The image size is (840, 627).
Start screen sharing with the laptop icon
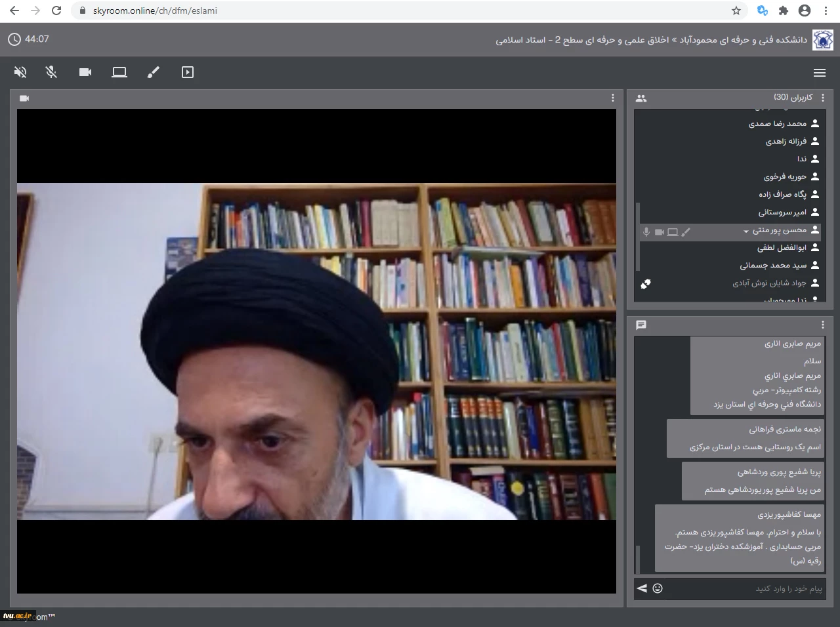[119, 72]
